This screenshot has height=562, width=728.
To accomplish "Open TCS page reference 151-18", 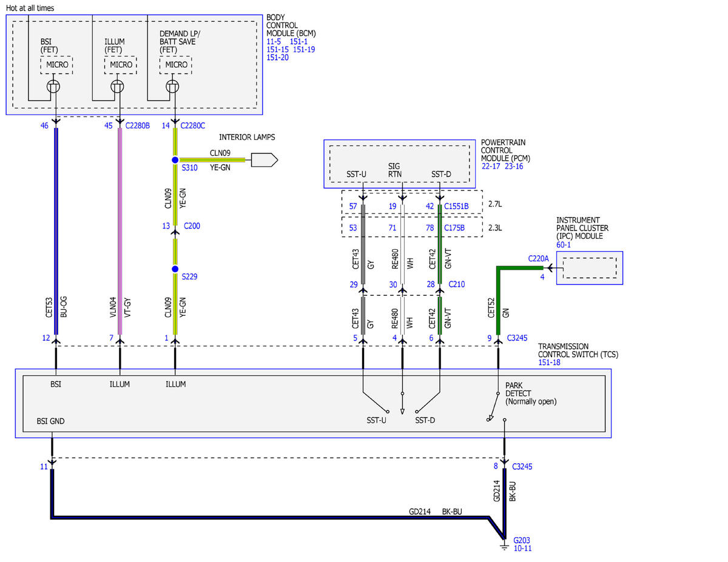I will (549, 362).
